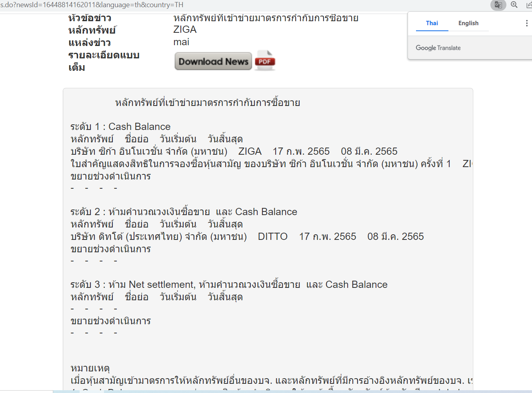Select centered title หลักทรัพย์ที่เข้าข่ายมาตรการกำกับการซื้อขาย in box
Viewport: 532px width, 393px height.
208,103
